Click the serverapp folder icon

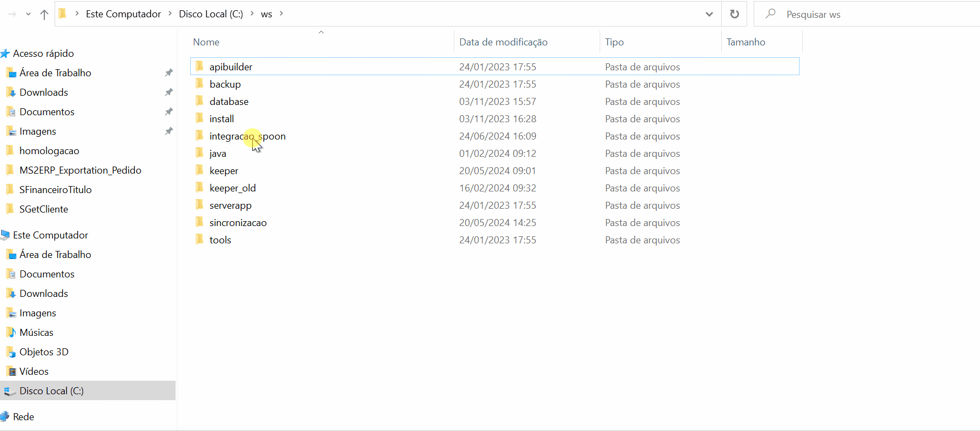(x=199, y=204)
